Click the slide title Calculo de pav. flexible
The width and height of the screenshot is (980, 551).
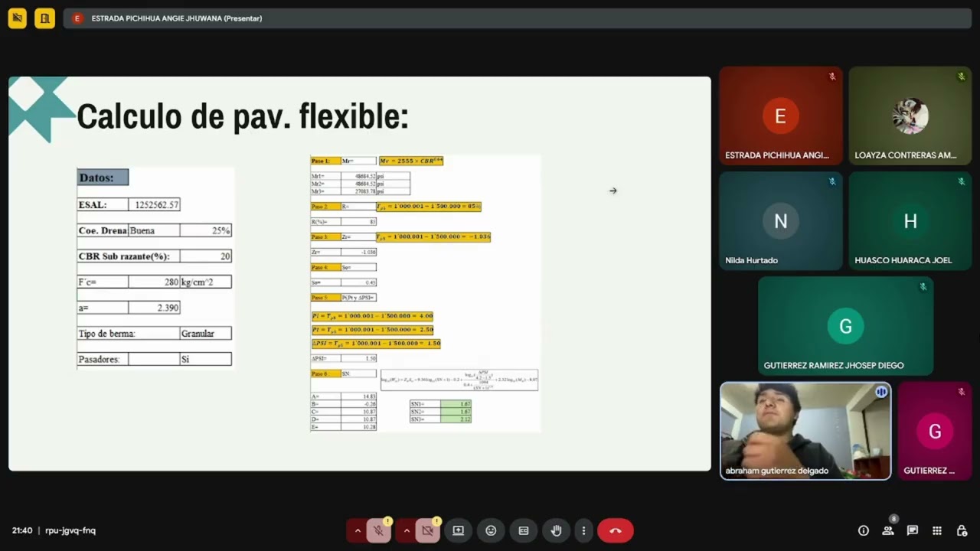tap(243, 116)
